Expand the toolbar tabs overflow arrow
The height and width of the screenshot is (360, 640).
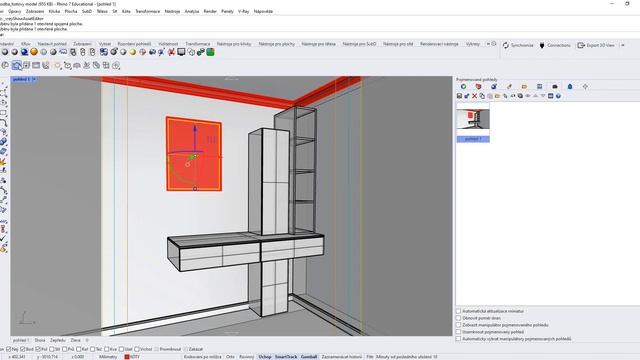[488, 44]
